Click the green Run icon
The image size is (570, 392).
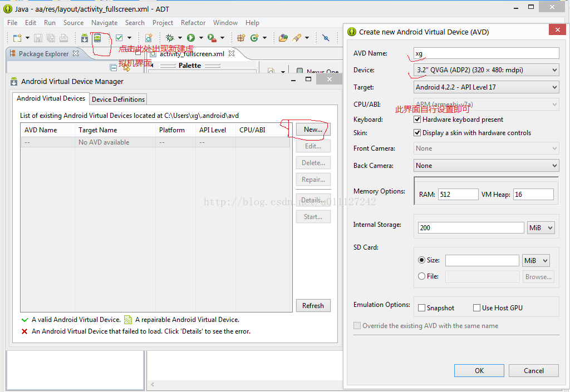pos(191,38)
